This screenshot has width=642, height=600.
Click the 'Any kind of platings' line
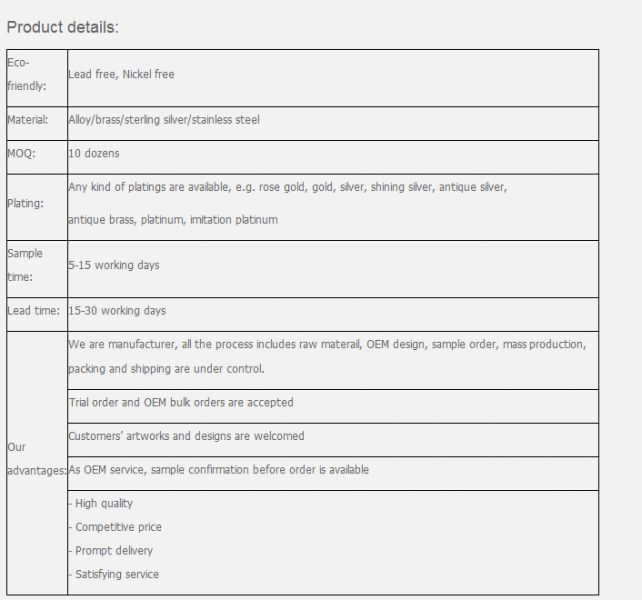(x=288, y=187)
